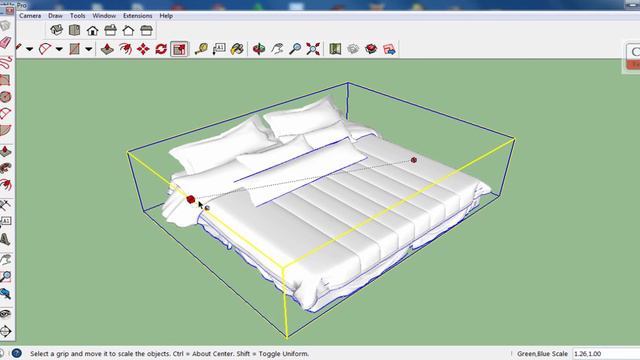
Task: Switch to Left view
Action: [x=146, y=30]
